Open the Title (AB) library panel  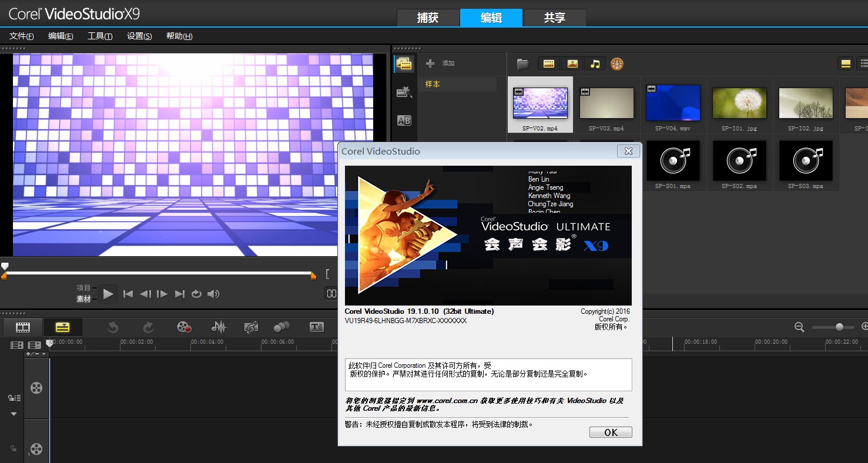404,120
